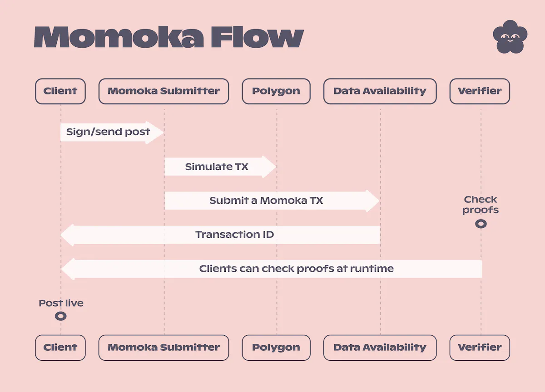
Task: Click the Check proofs label text
Action: point(481,205)
